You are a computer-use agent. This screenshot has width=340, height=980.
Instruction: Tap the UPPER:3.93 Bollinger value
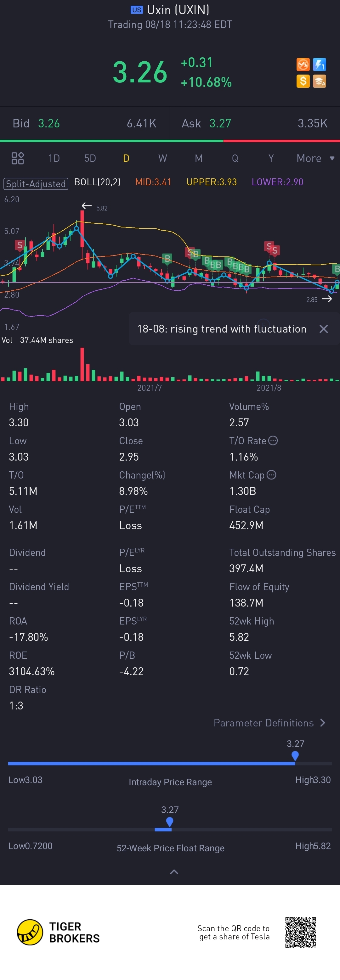pyautogui.click(x=212, y=182)
